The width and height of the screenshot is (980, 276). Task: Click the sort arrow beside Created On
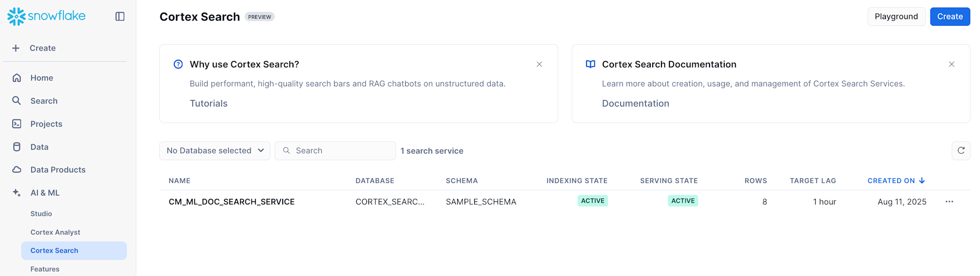point(922,181)
